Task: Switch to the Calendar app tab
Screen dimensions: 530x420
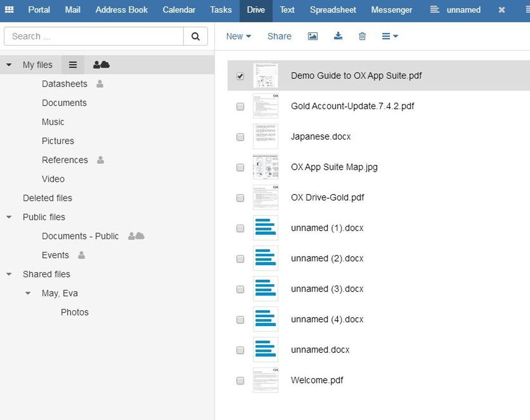Action: (179, 10)
